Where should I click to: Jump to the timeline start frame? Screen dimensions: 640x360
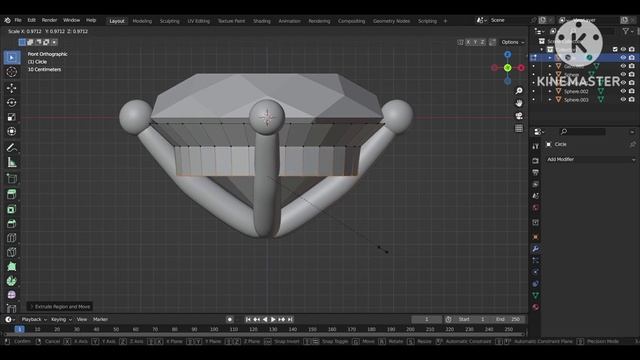tap(248, 320)
